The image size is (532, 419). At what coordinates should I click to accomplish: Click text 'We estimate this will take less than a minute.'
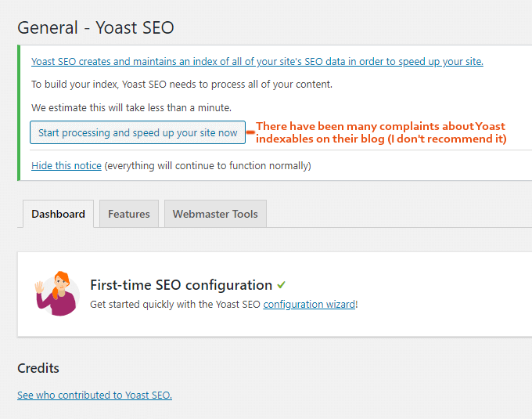point(131,108)
